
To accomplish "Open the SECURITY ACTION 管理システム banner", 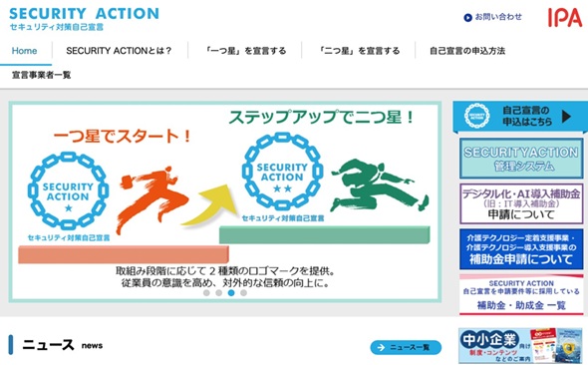I will 521,159.
